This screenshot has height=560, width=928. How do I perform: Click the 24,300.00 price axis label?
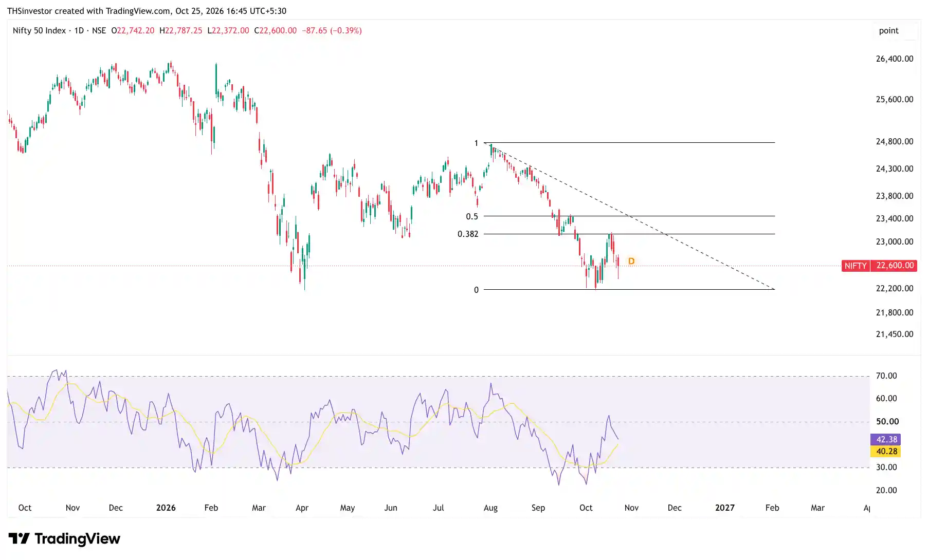(895, 169)
